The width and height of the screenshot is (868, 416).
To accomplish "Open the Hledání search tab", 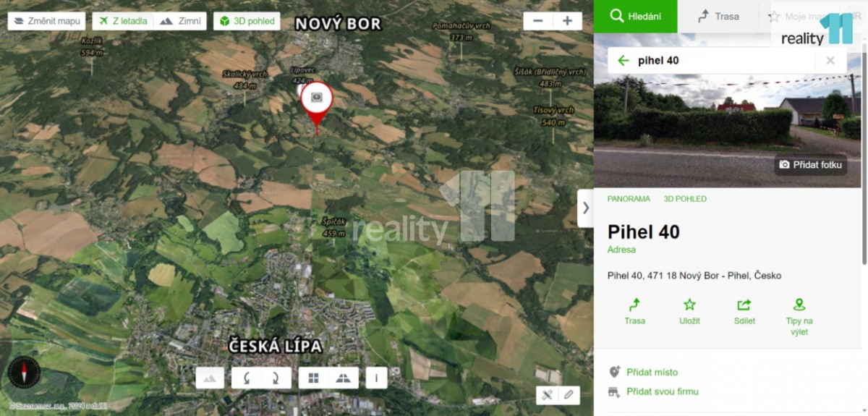I will (636, 16).
